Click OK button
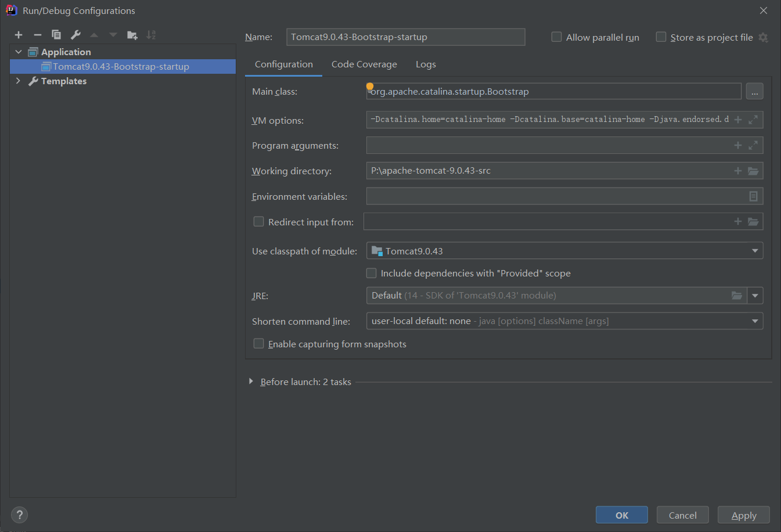The image size is (781, 532). click(622, 515)
